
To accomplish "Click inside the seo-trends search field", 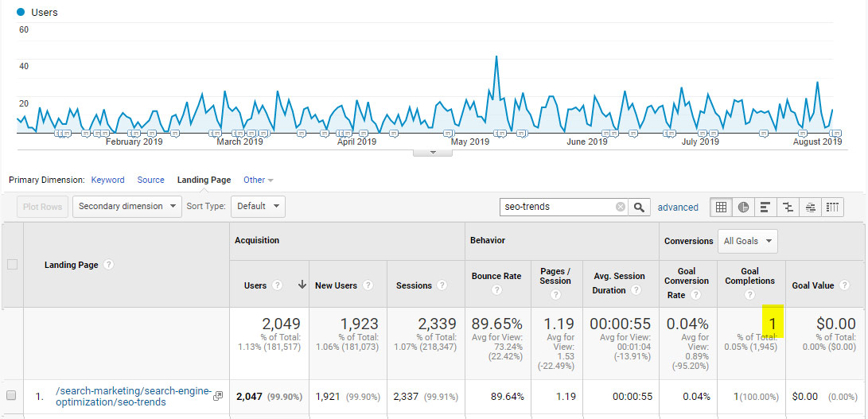I will tap(557, 207).
